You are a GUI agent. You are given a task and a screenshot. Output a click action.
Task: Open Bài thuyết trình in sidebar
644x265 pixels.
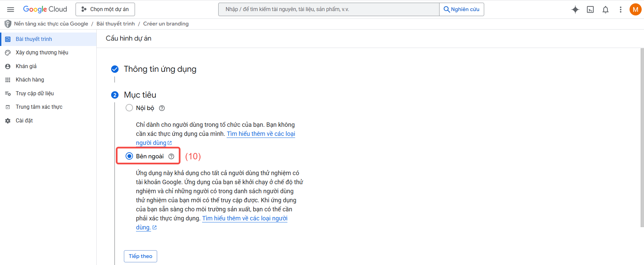click(48, 39)
